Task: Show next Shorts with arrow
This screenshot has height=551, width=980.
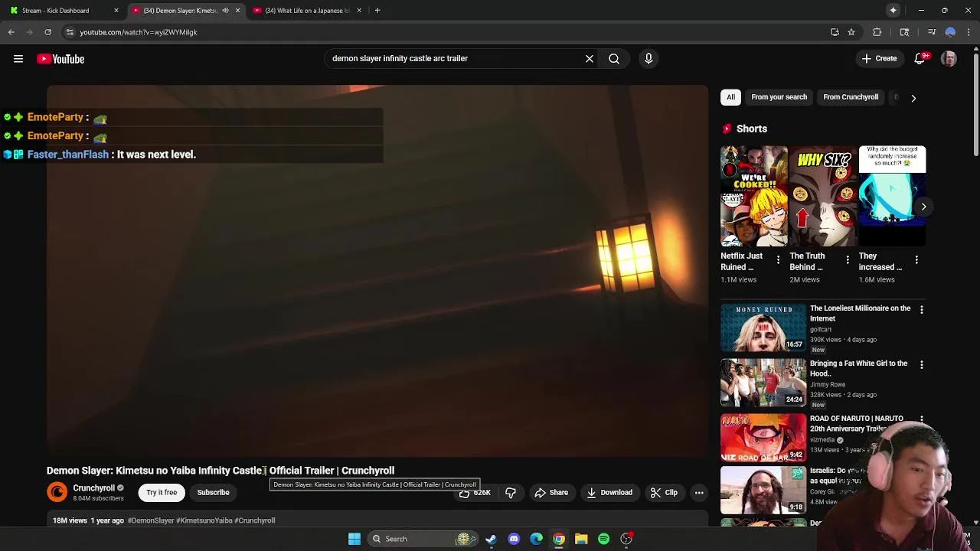Action: [x=923, y=207]
